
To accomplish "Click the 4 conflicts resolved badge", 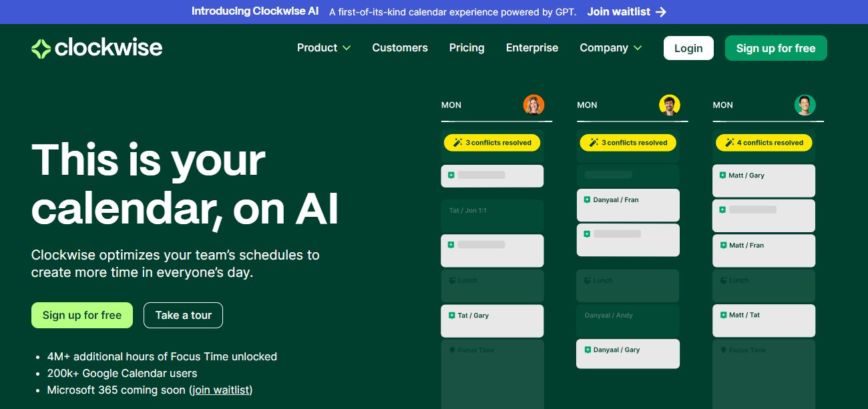I will tap(764, 143).
